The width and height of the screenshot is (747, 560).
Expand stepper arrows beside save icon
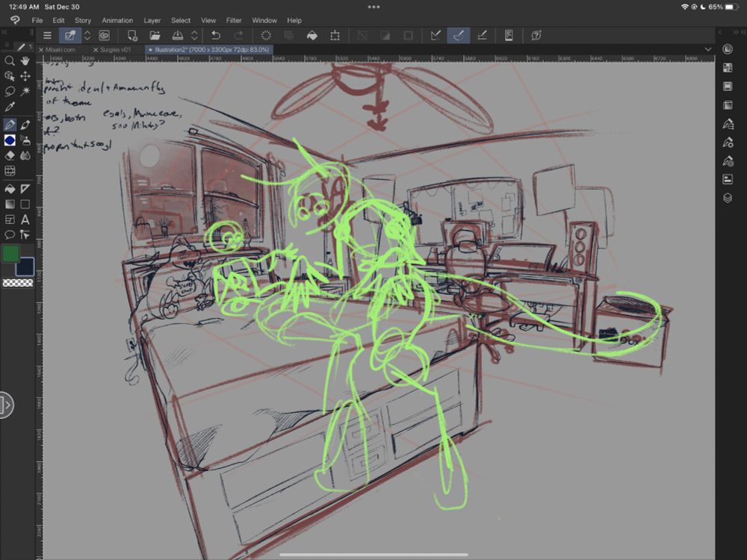(194, 35)
